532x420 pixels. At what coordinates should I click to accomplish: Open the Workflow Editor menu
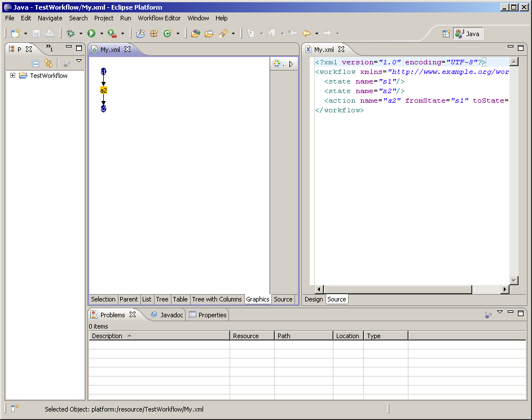(x=159, y=18)
